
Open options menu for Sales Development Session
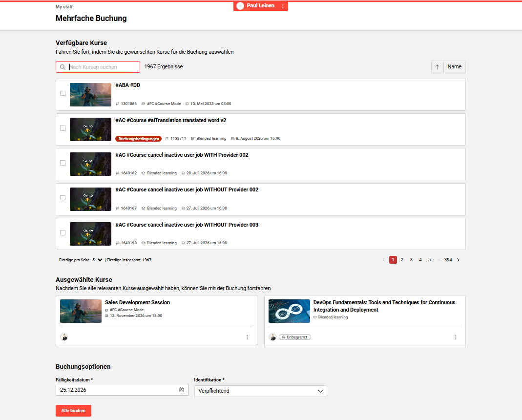point(247,337)
